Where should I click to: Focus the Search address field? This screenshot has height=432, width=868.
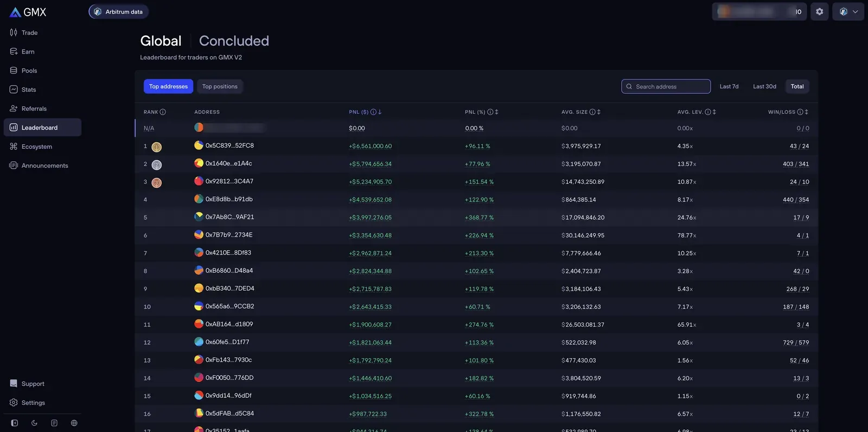[x=666, y=86]
